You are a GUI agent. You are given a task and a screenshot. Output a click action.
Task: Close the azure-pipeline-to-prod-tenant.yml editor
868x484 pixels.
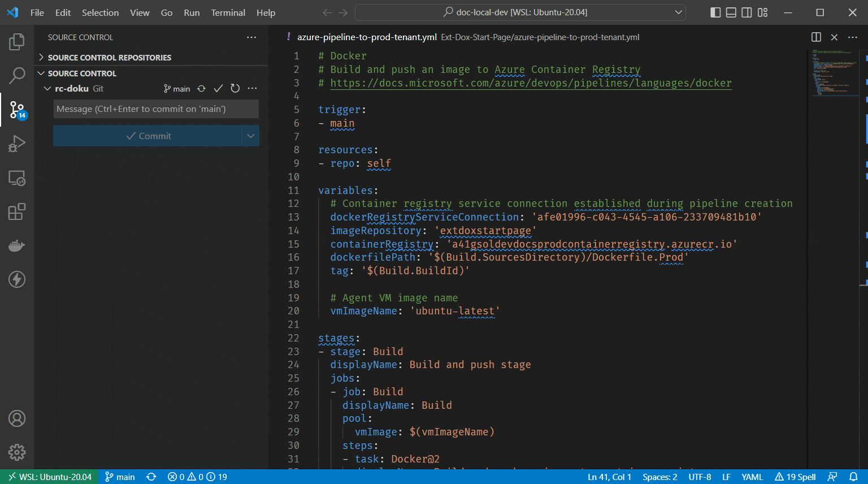click(x=834, y=37)
